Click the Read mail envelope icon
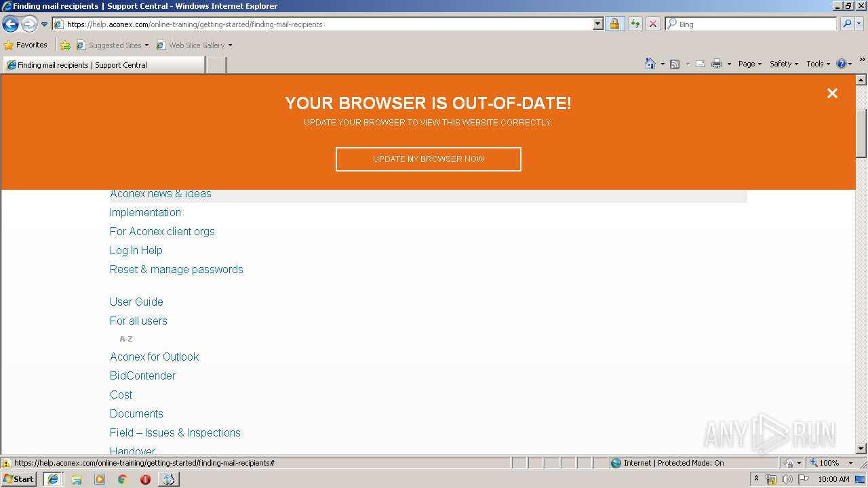Viewport: 868px width, 488px height. [701, 64]
